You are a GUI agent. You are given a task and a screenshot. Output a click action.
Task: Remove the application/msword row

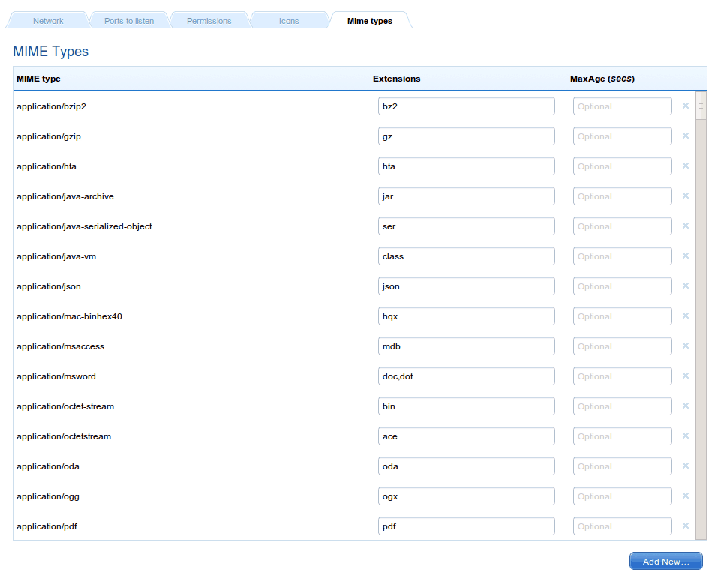[x=685, y=376]
